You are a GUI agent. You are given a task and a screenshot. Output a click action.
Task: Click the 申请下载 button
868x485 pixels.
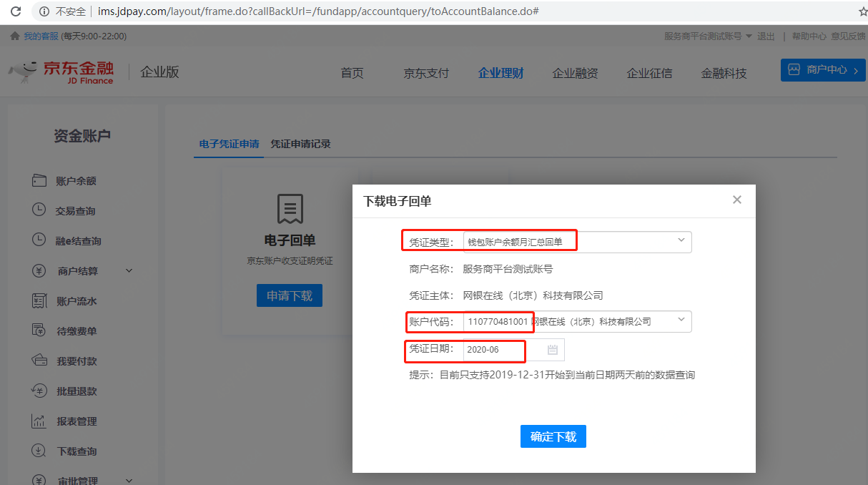coord(290,295)
